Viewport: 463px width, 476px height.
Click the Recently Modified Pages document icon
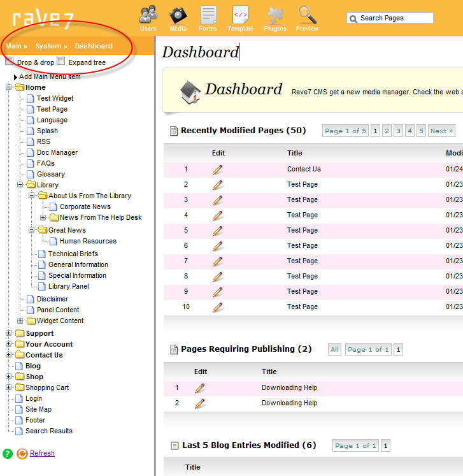click(x=174, y=131)
